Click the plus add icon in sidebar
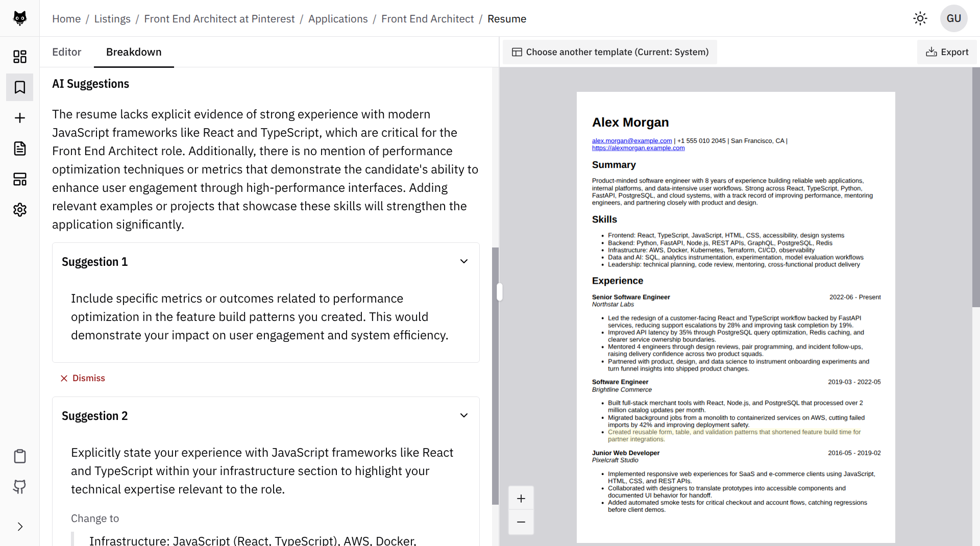Screen dimensions: 980x546 (x=19, y=118)
